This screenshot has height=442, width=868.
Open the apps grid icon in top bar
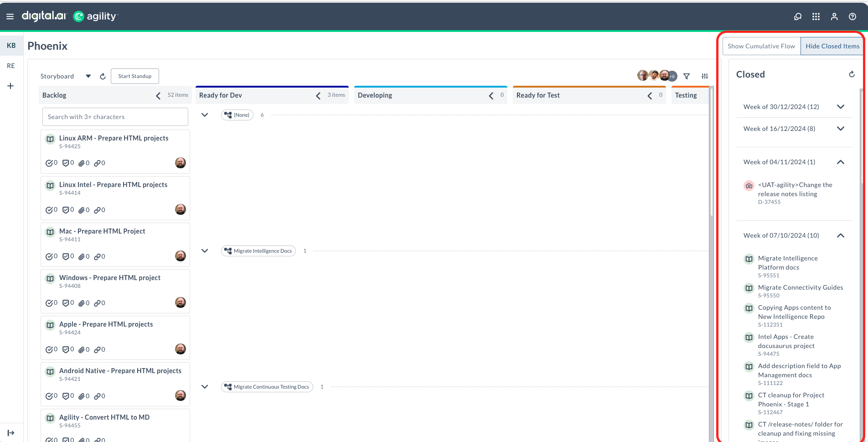click(x=816, y=16)
